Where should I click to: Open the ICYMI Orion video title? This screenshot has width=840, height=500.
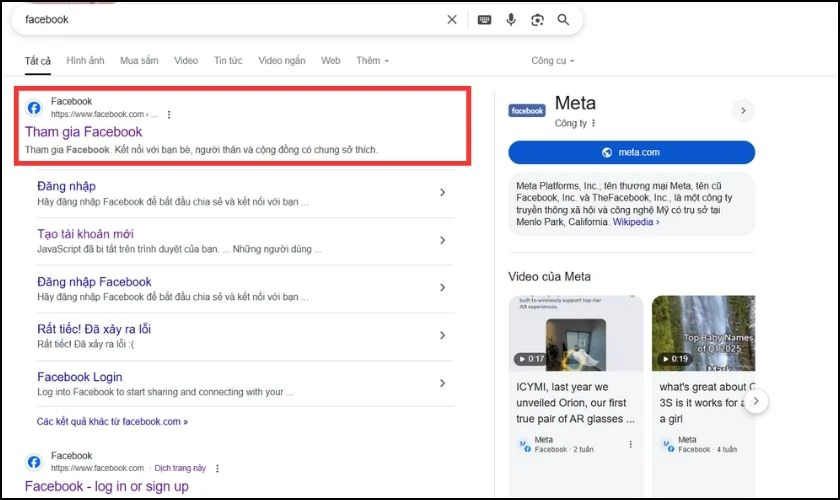pyautogui.click(x=575, y=402)
